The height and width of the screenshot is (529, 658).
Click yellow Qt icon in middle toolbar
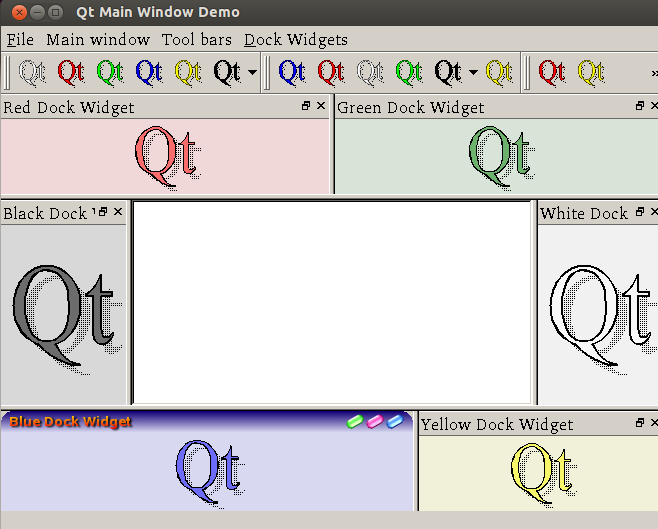tap(499, 73)
